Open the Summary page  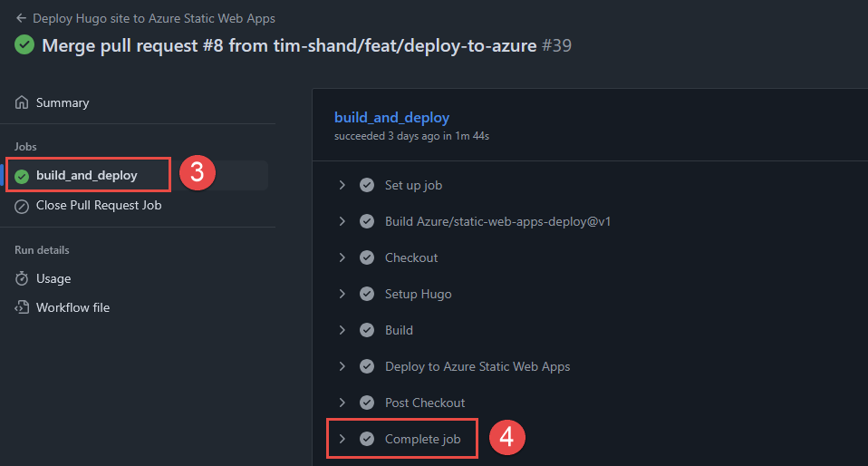[63, 102]
